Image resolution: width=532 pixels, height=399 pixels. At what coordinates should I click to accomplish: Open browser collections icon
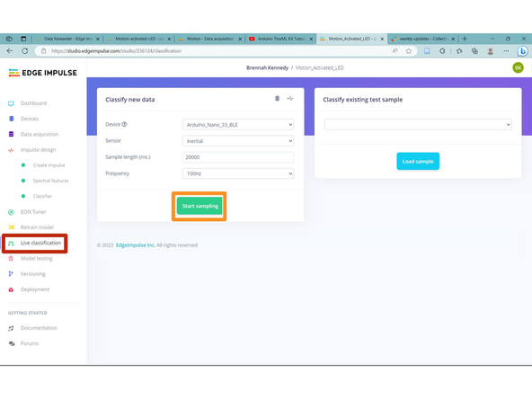(474, 51)
